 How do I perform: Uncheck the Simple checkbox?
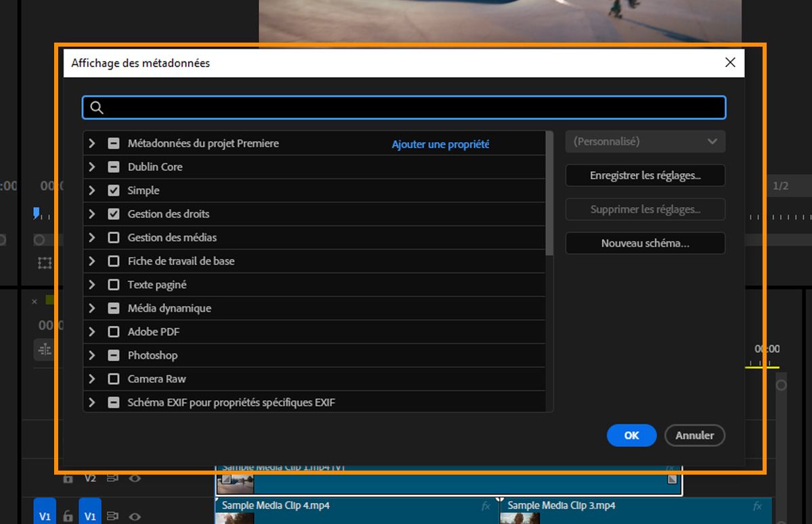click(114, 191)
